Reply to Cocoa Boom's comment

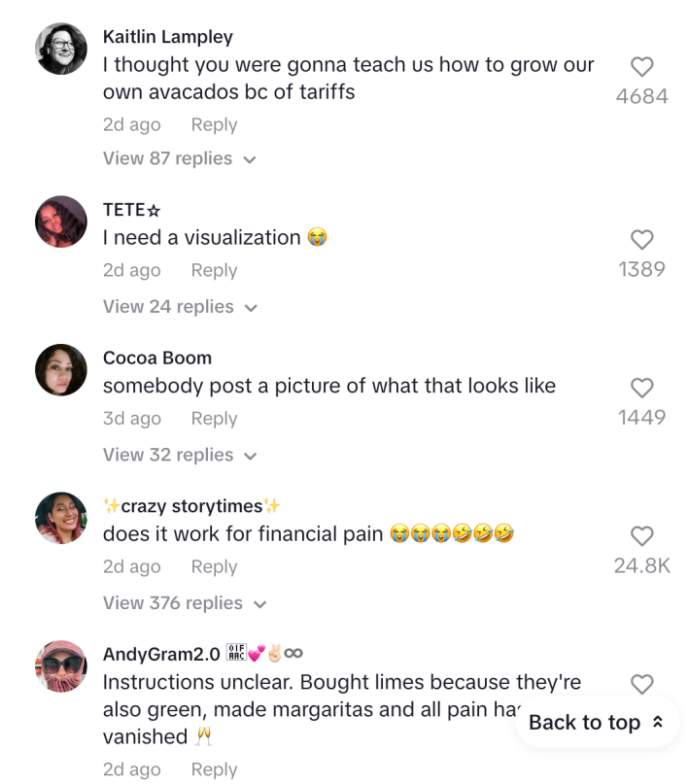213,419
